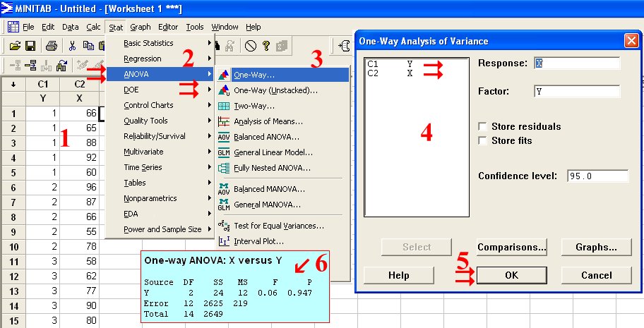Open the Edit menu
The height and width of the screenshot is (328, 644).
tap(48, 27)
